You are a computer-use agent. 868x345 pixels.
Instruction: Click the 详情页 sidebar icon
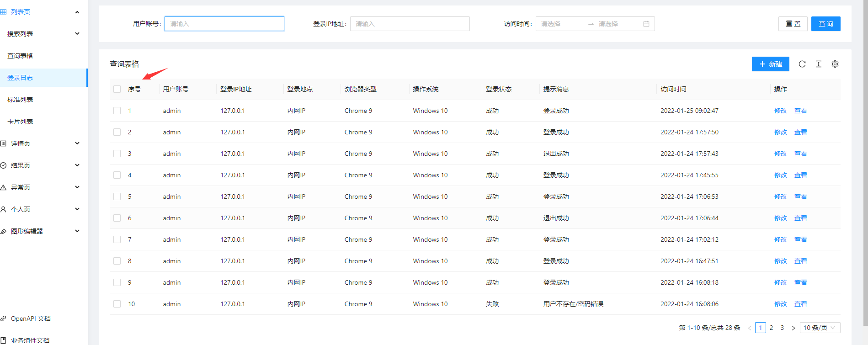[3, 143]
